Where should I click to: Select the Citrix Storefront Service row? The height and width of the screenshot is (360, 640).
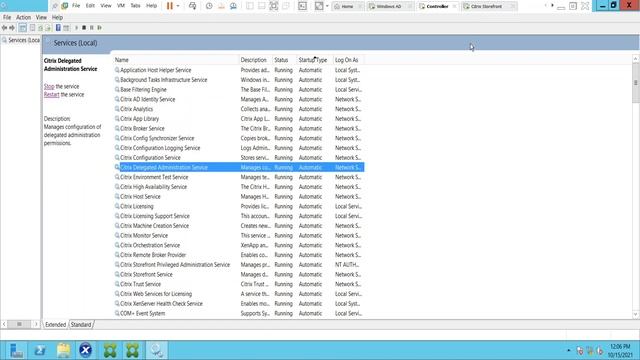coord(239,275)
